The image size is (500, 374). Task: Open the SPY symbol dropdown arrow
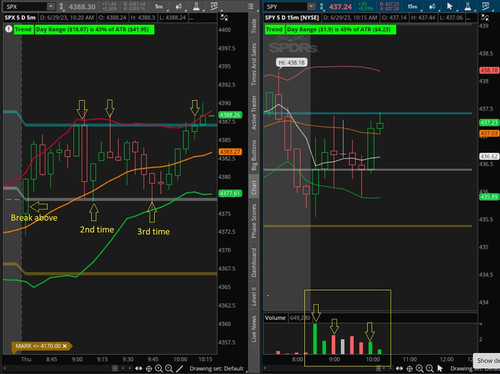coord(311,6)
